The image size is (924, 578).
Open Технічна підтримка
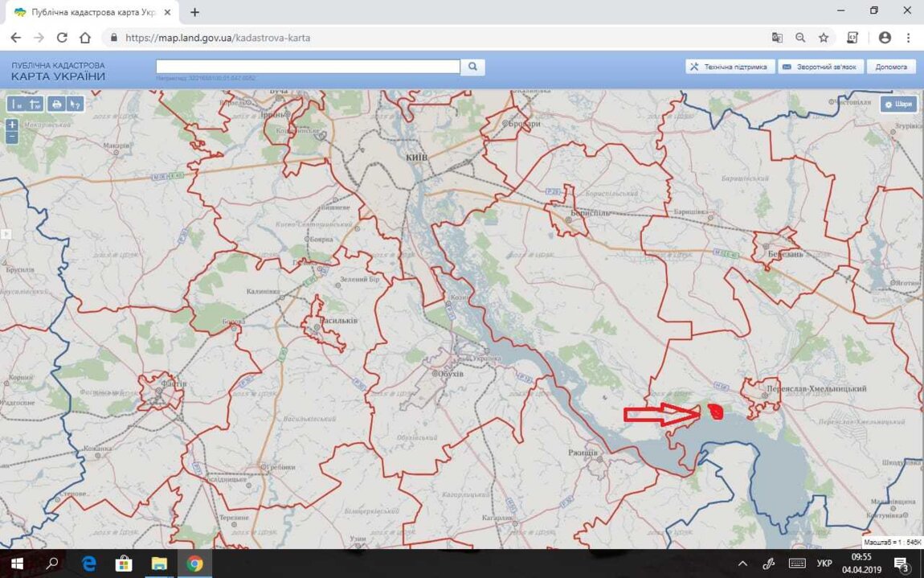click(x=730, y=67)
